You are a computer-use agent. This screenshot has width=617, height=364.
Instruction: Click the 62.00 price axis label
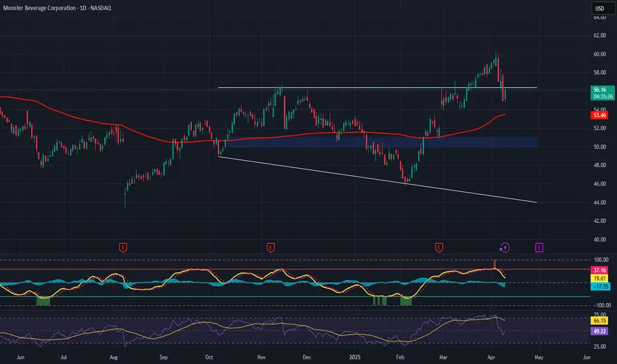(x=600, y=36)
